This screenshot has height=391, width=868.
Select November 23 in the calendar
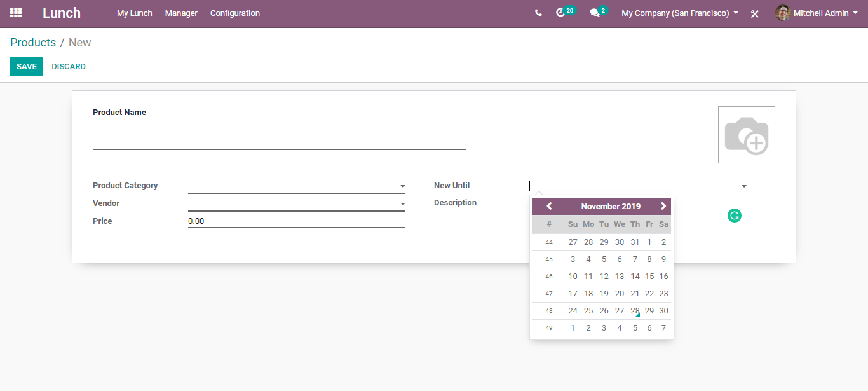663,294
